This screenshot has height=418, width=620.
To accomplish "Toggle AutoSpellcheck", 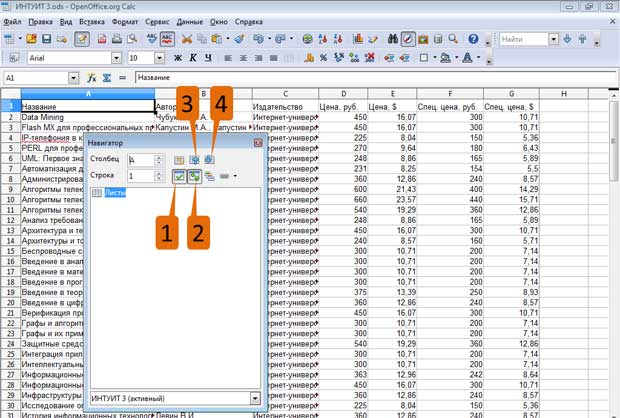I will [x=167, y=39].
